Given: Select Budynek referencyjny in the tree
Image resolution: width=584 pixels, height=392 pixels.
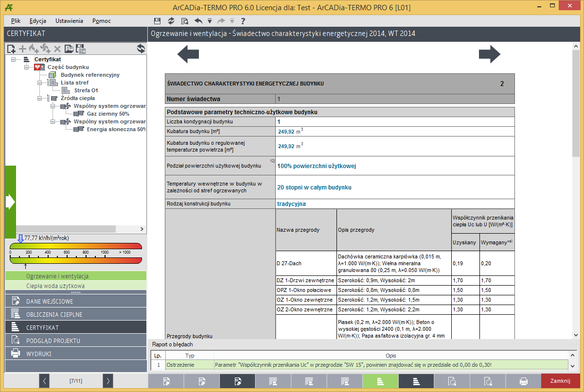Looking at the screenshot, I should tap(90, 75).
